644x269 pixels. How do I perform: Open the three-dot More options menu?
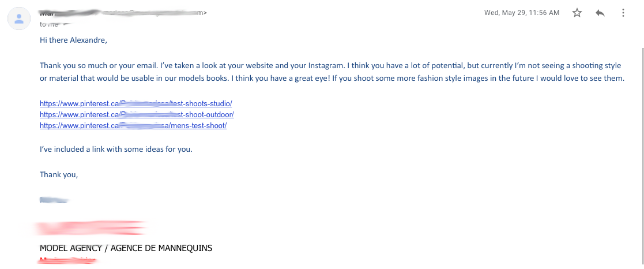coord(623,13)
